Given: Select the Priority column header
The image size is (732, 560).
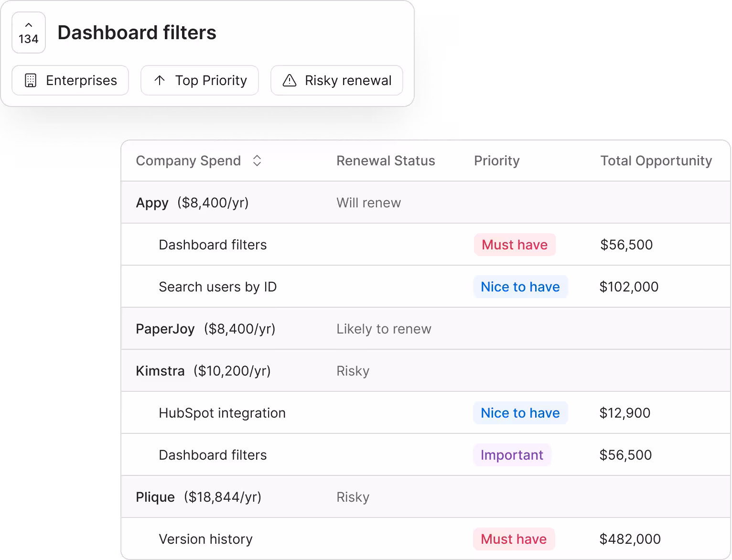Looking at the screenshot, I should click(496, 161).
